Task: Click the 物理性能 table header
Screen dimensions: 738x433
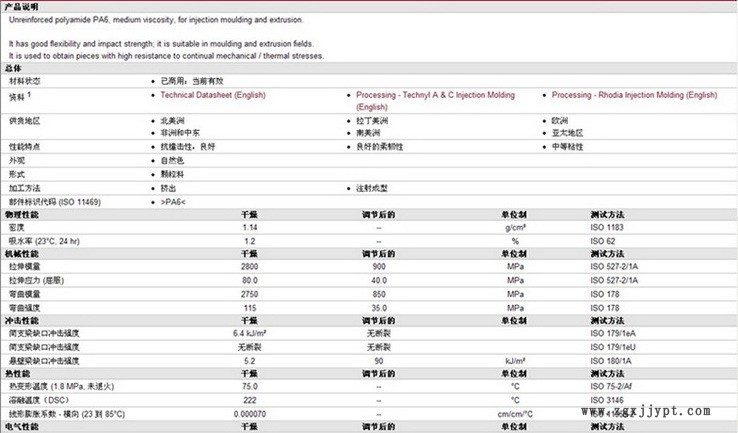Action: (21, 214)
